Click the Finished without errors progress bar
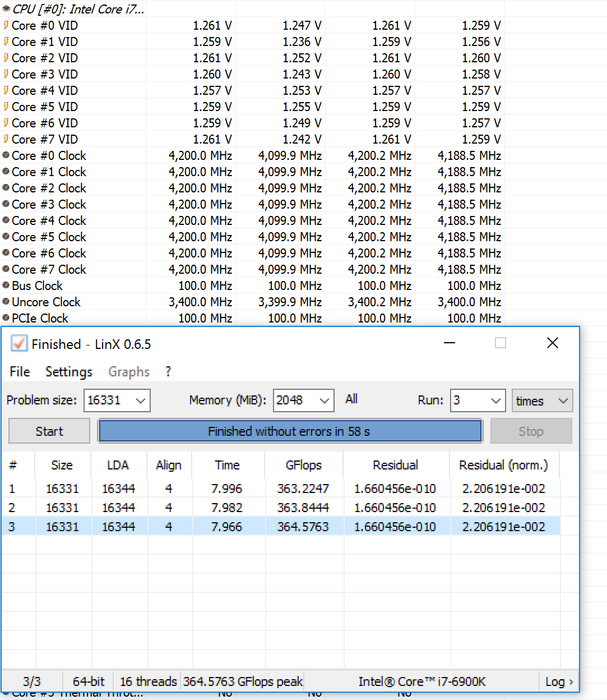The height and width of the screenshot is (700, 607). coord(290,431)
